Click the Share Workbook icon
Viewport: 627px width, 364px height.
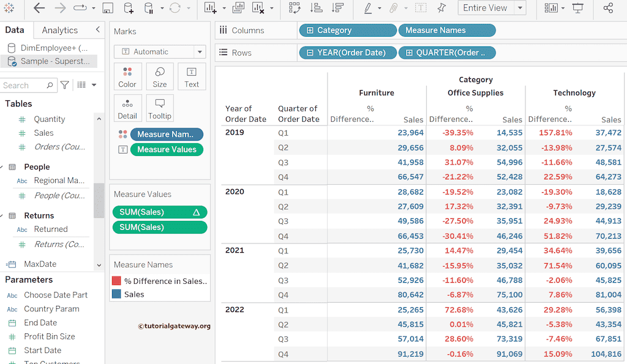point(608,8)
